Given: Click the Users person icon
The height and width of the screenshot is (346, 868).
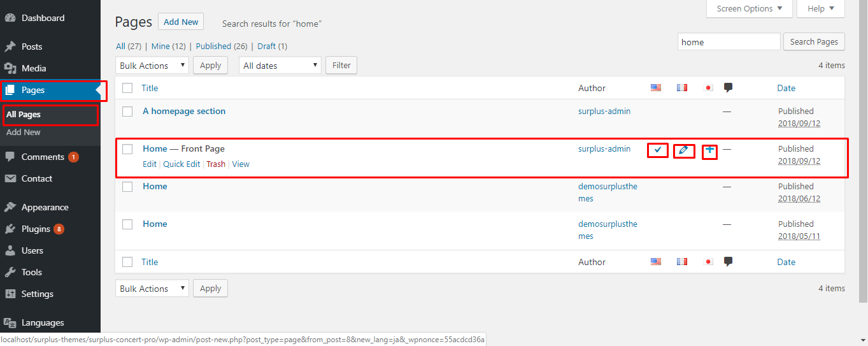Looking at the screenshot, I should point(10,250).
